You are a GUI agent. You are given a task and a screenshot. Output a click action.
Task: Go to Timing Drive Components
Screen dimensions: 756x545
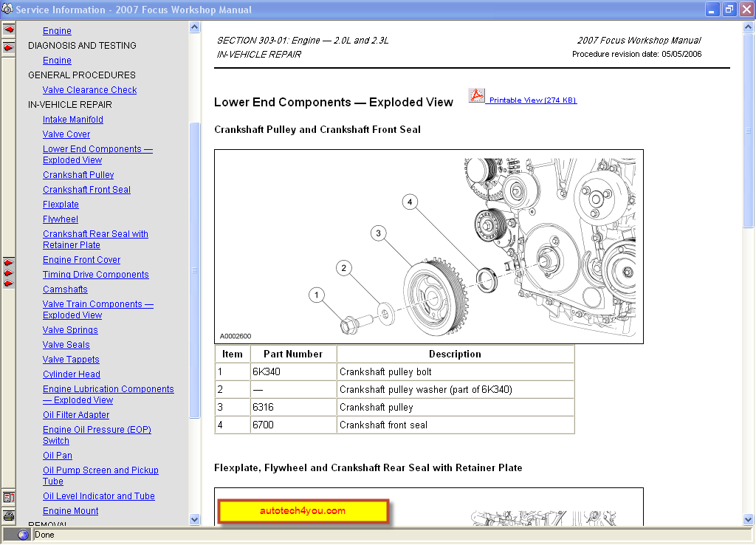pos(96,275)
